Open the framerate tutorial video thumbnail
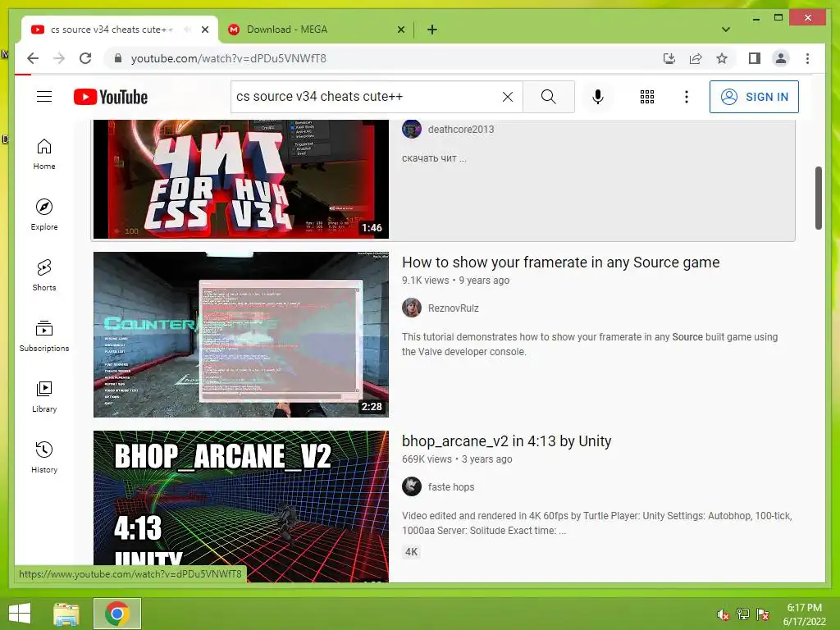840x630 pixels. (x=241, y=335)
